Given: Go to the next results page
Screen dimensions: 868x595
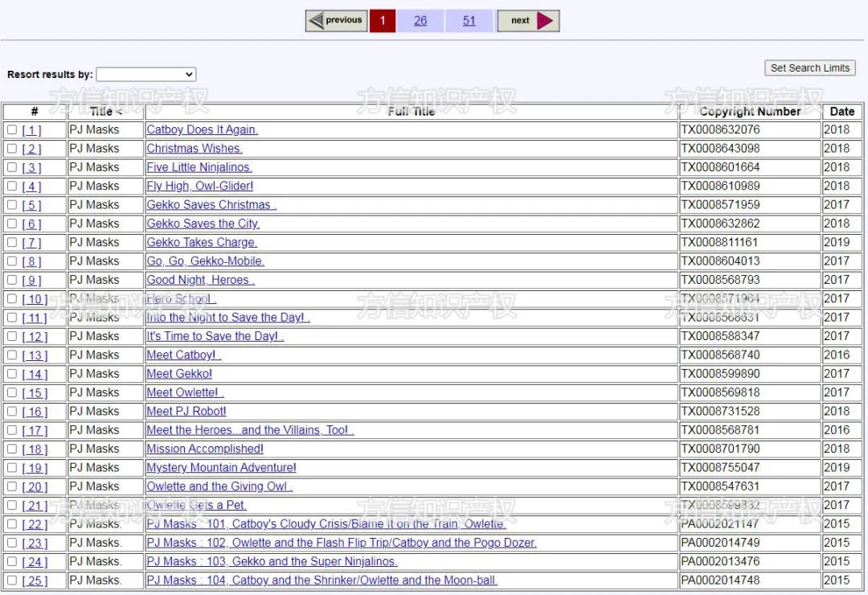Looking at the screenshot, I should click(528, 21).
